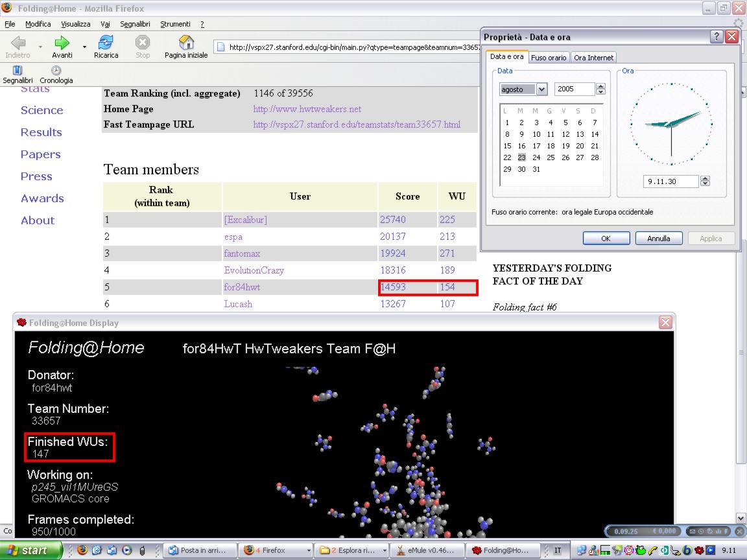Screen dimensions: 747x560
Task: Click the Folding@Home red icon in system tray
Action: 700,550
